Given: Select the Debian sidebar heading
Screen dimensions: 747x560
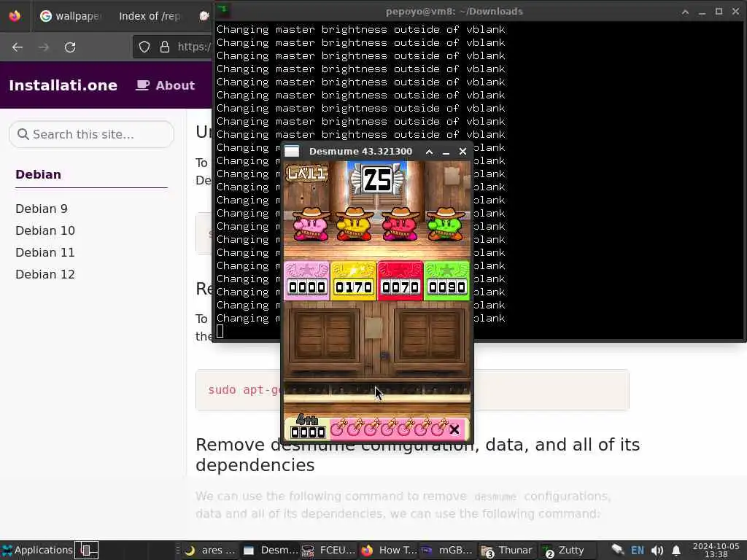Looking at the screenshot, I should (x=38, y=174).
